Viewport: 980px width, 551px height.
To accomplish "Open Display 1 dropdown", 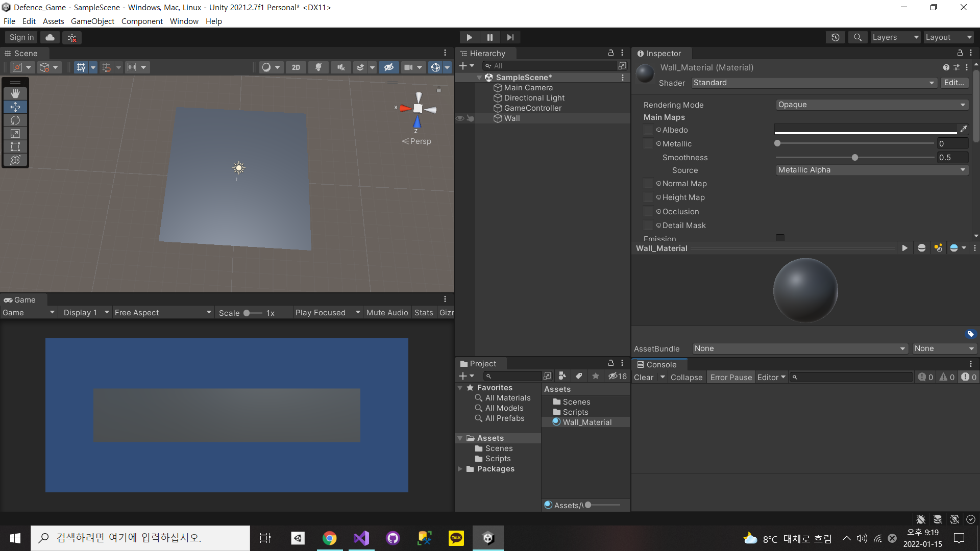I will pyautogui.click(x=86, y=313).
